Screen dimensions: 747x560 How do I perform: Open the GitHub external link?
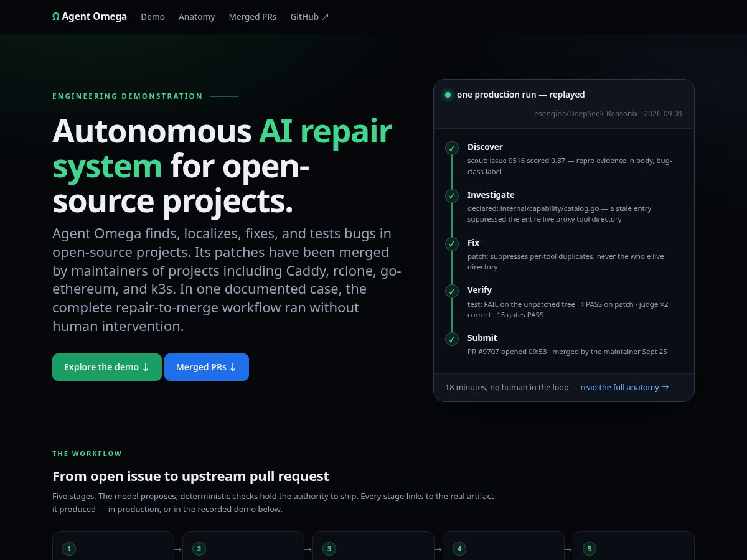[309, 17]
